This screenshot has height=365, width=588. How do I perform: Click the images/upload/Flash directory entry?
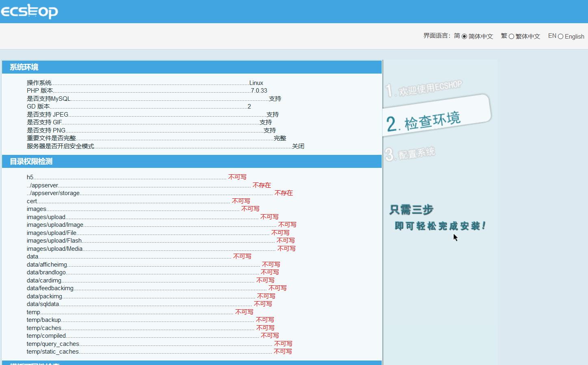(x=54, y=241)
